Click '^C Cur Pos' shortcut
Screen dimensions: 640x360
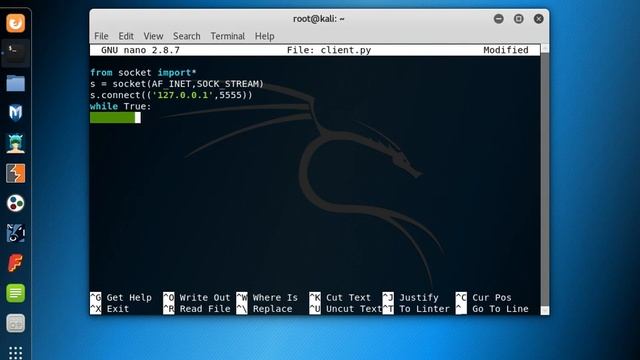[484, 298]
